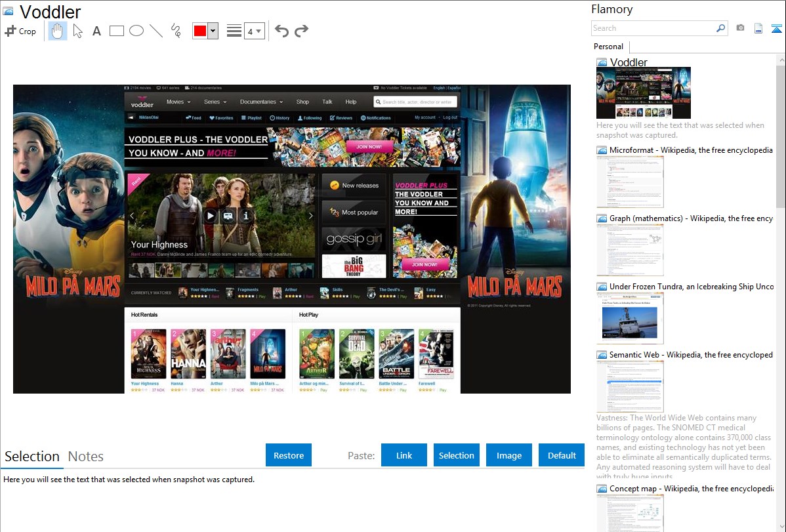Select the straight line tool
Screen dimensions: 786x532
(156, 31)
